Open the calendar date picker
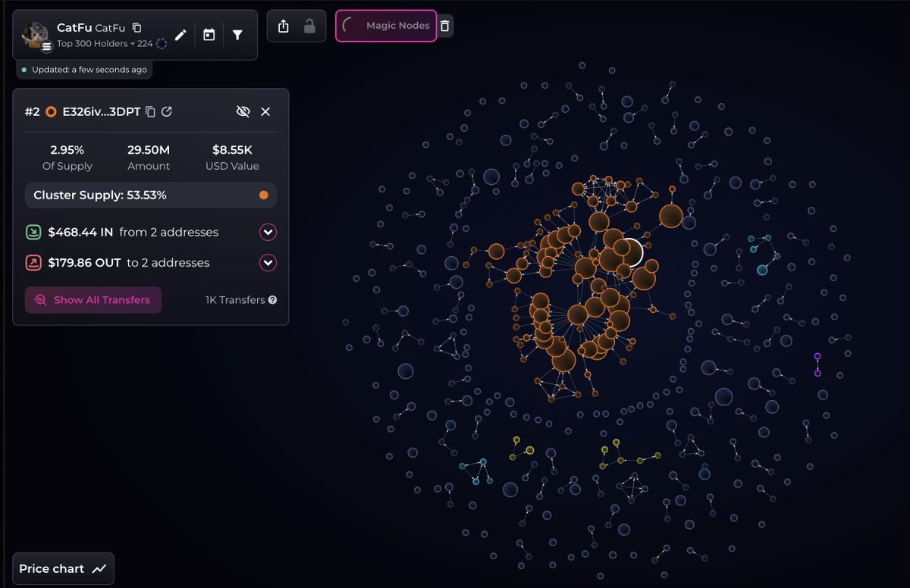 point(209,35)
